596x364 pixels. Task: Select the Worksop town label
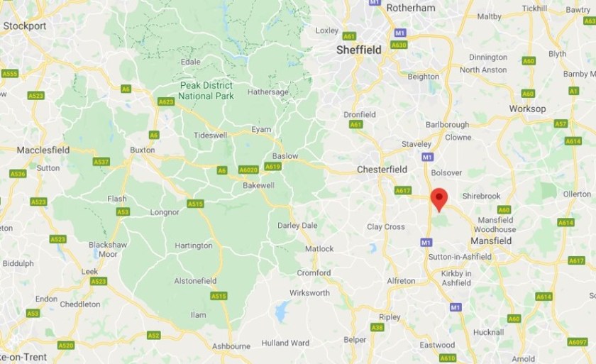[528, 109]
